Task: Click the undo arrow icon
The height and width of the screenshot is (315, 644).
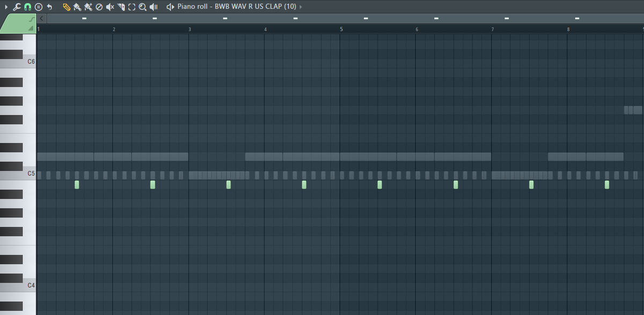Action: (49, 7)
